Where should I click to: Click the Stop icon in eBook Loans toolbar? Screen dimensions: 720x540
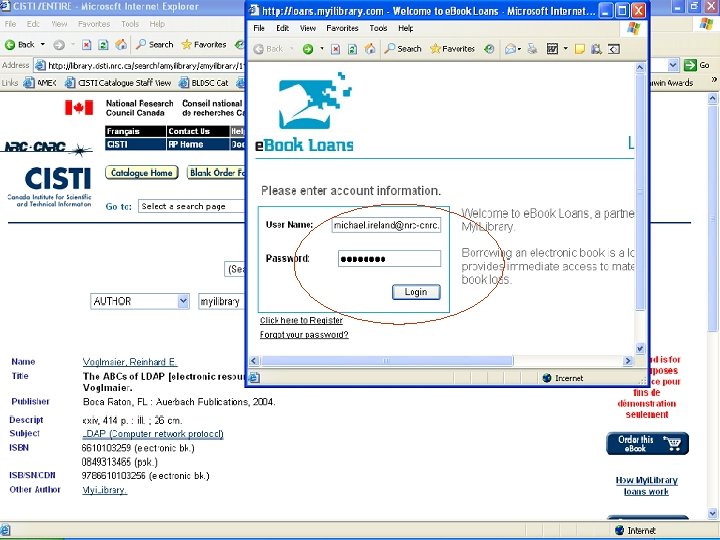coord(336,49)
